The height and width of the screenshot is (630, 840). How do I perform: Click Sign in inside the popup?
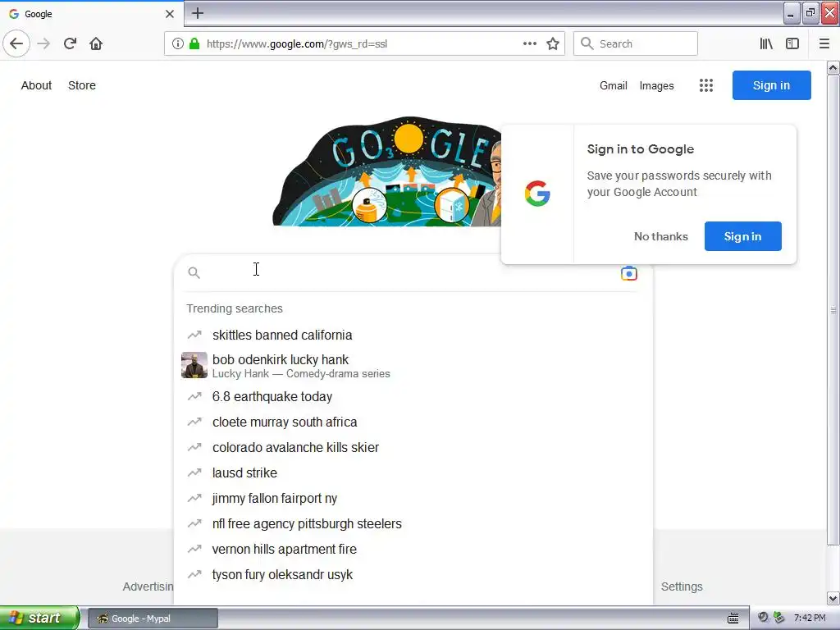[x=742, y=236]
